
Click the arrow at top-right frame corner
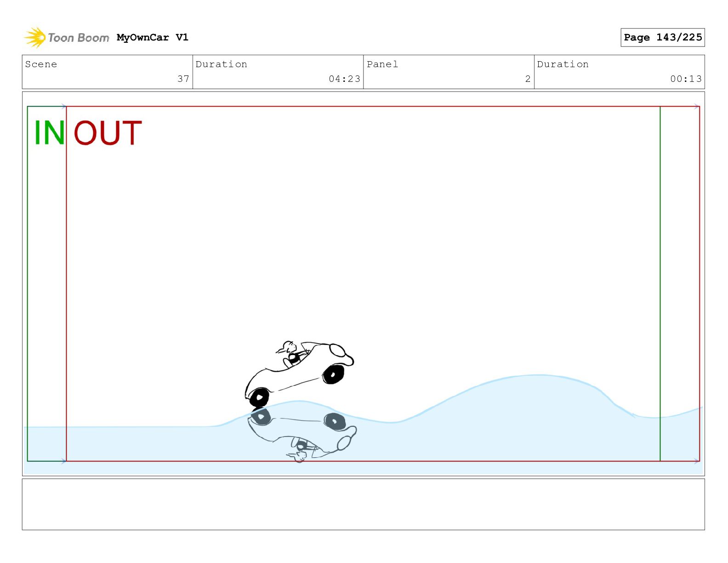(x=697, y=106)
